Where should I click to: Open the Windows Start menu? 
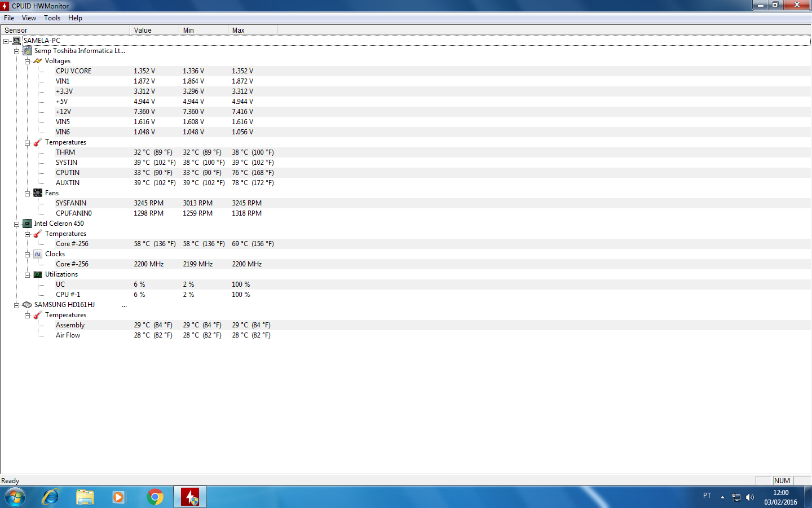[15, 497]
